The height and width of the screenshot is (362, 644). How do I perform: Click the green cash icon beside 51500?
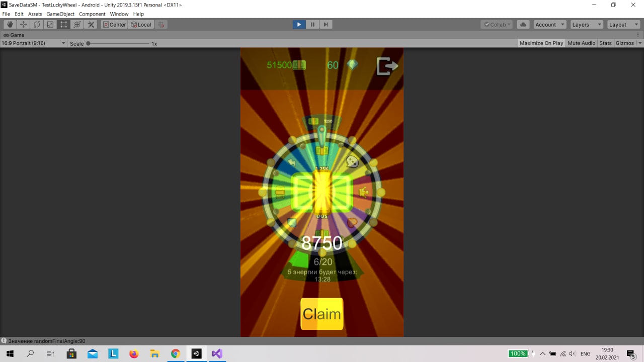coord(299,65)
